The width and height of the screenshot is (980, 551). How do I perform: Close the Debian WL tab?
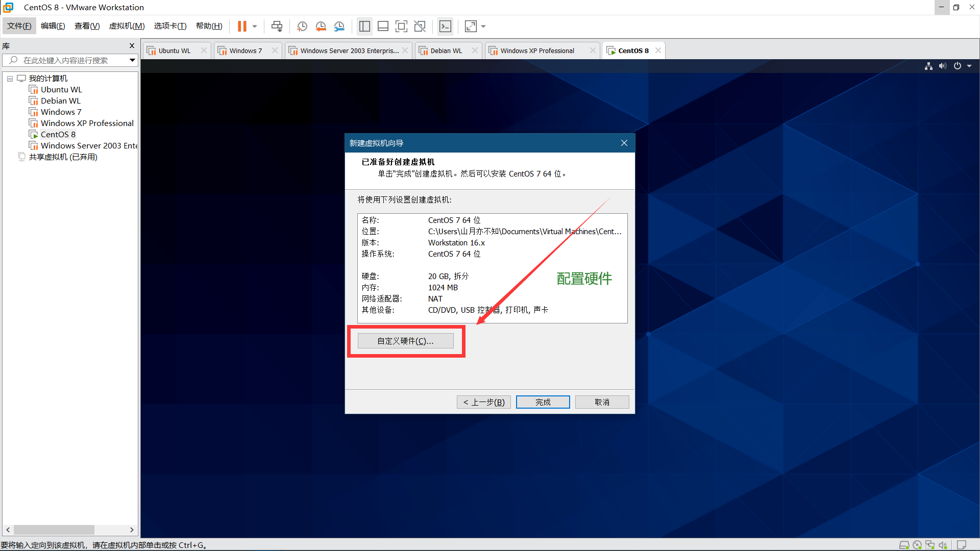click(475, 50)
